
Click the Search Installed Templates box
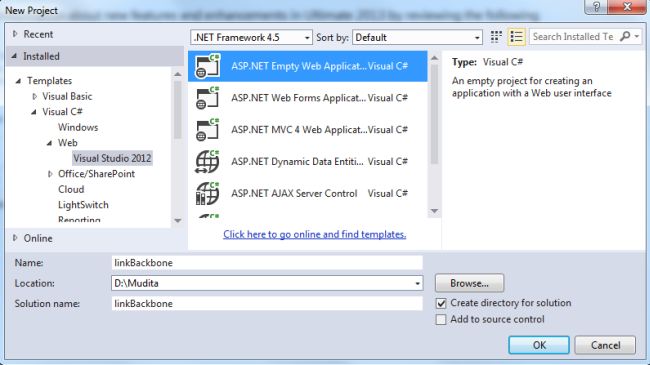(574, 36)
